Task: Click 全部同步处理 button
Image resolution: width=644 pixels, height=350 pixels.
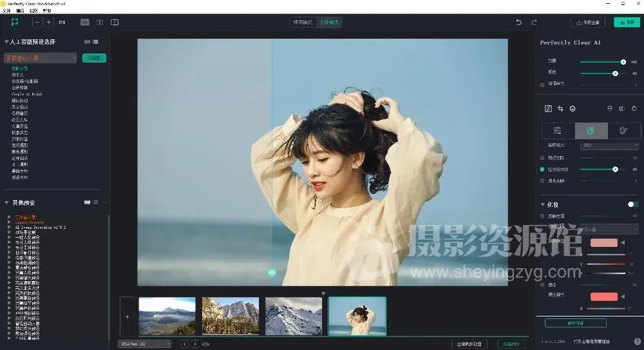Action: coord(469,344)
